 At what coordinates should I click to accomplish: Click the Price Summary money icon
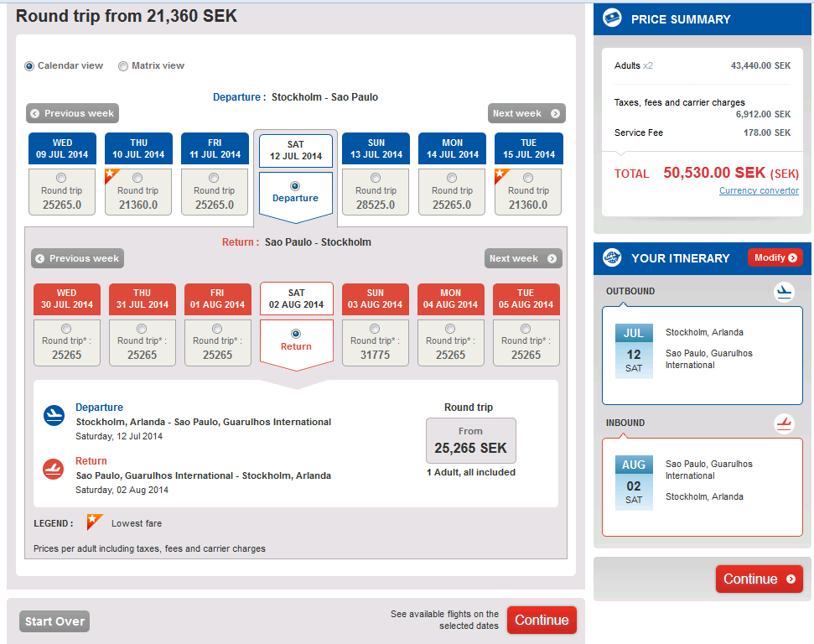click(x=613, y=18)
